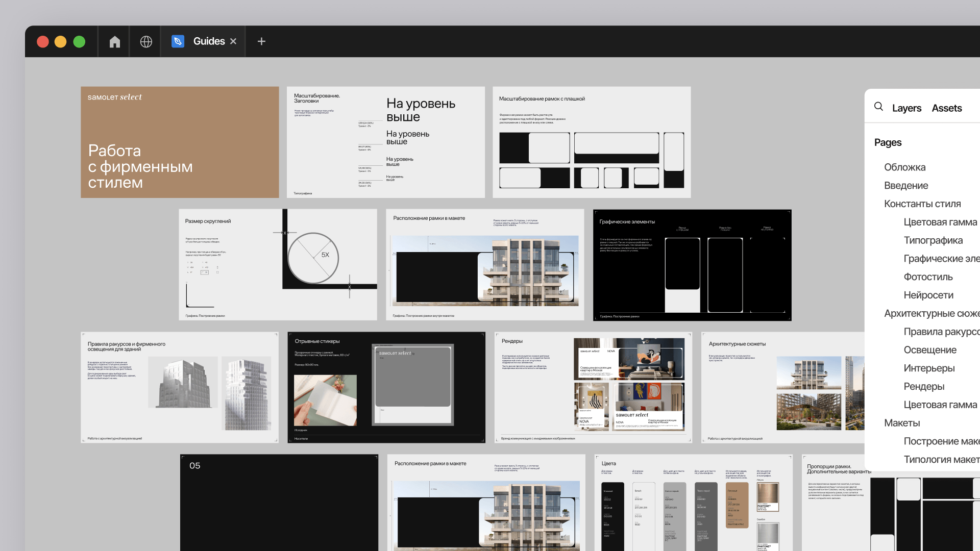Screen dimensions: 980x551
Task: Close the Guides tab
Action: point(233,41)
